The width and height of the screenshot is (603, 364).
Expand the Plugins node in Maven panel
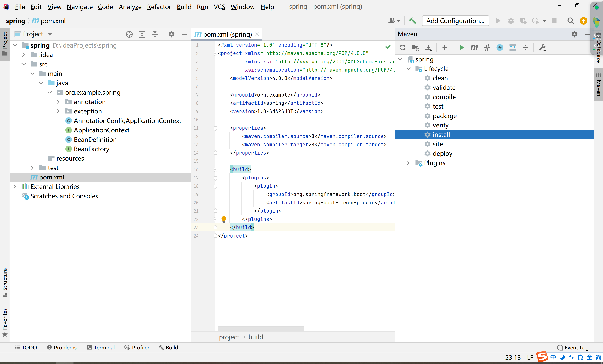point(408,163)
